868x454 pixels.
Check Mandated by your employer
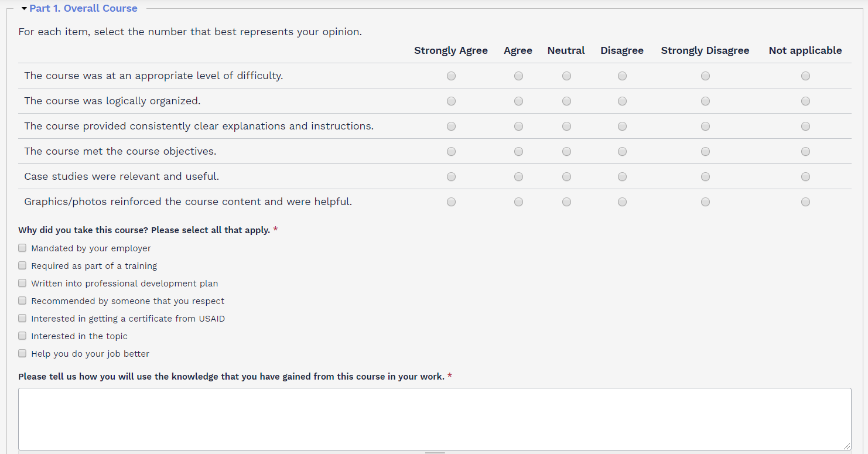pyautogui.click(x=22, y=248)
